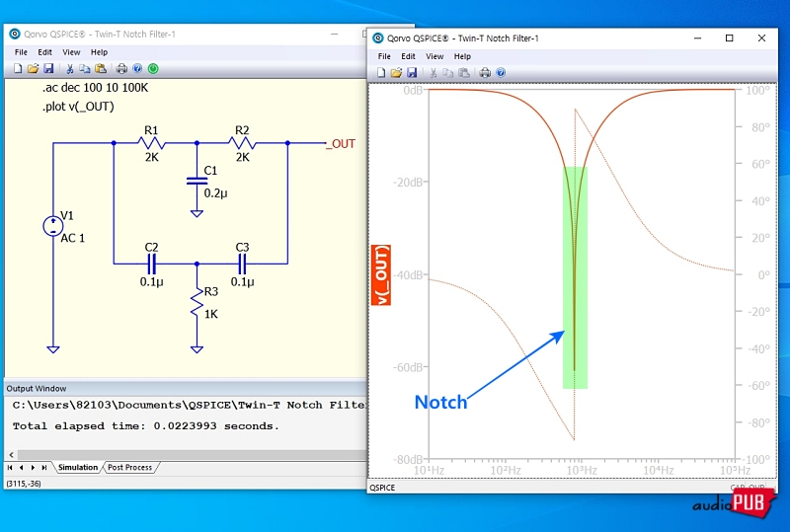Click Save icon in schematic window toolbar

tap(48, 68)
